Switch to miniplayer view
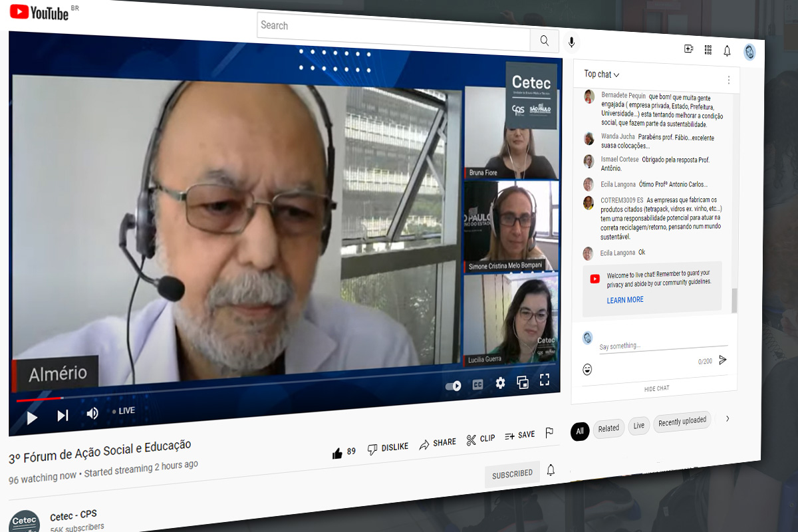The width and height of the screenshot is (798, 532). (x=523, y=382)
